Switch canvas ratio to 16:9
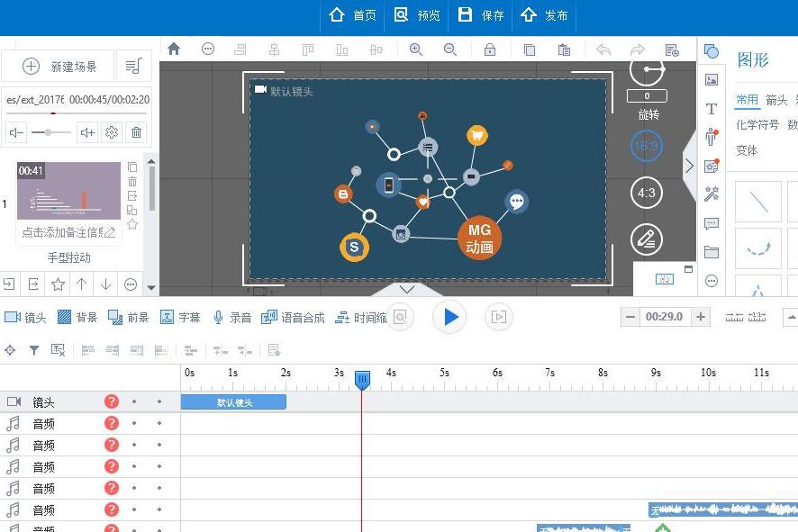 pyautogui.click(x=646, y=145)
